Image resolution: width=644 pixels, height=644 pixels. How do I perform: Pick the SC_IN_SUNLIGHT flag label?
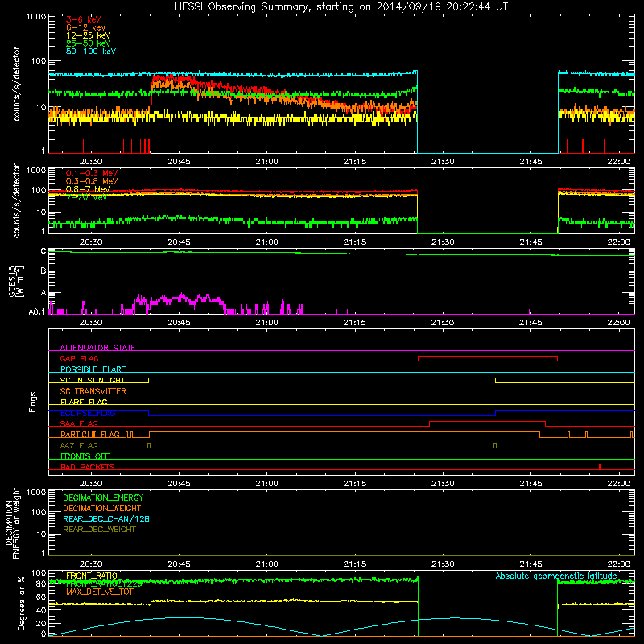click(x=93, y=380)
